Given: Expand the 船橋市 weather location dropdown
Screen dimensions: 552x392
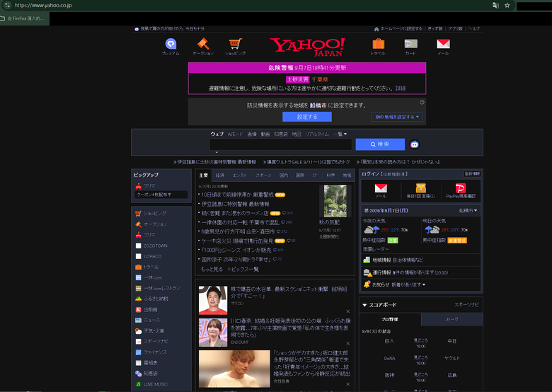Looking at the screenshot, I should (x=468, y=210).
